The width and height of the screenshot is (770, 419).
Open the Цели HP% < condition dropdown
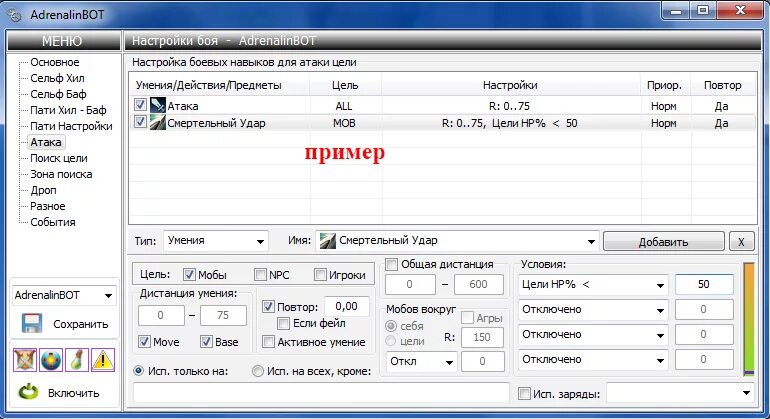(593, 285)
